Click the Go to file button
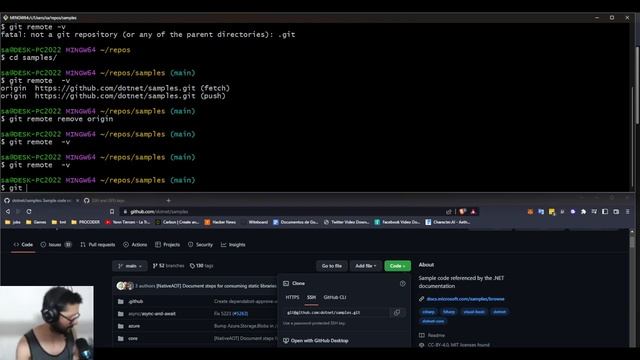The width and height of the screenshot is (640, 360). pos(331,266)
